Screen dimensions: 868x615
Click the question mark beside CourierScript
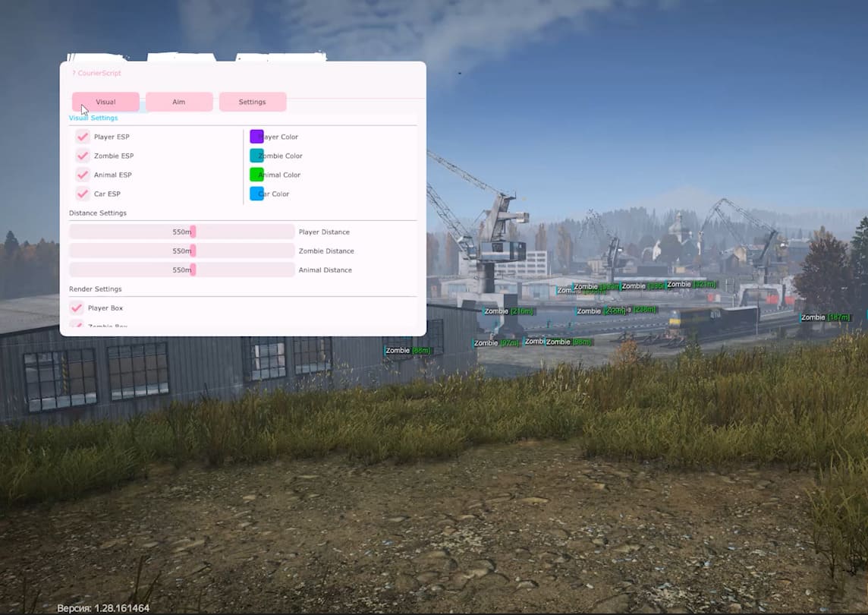click(74, 74)
